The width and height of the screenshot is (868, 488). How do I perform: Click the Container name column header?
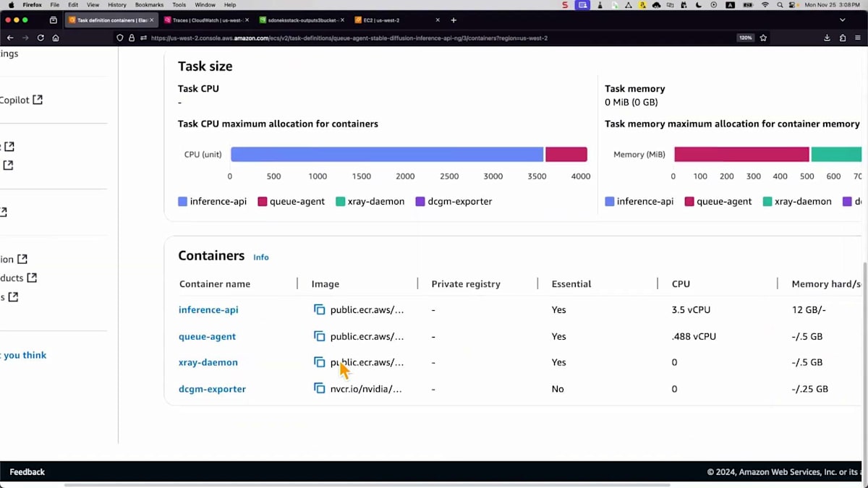coord(215,284)
